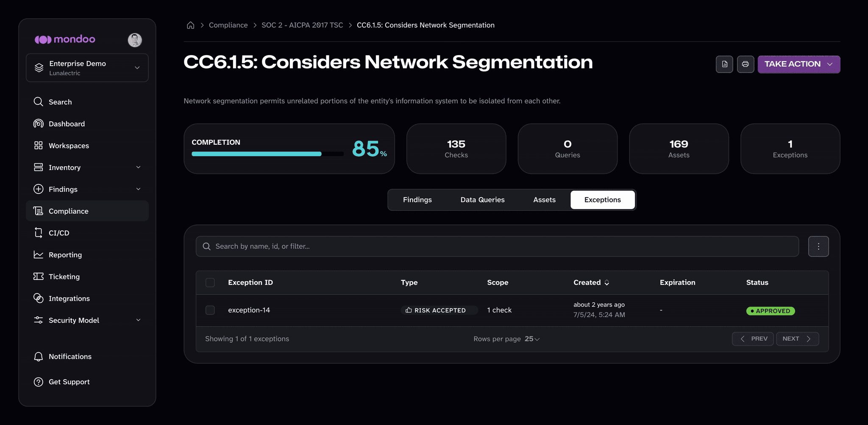The width and height of the screenshot is (868, 425).
Task: Click SOC 2 - AICPA 2017 TSC breadcrumb
Action: coord(302,25)
